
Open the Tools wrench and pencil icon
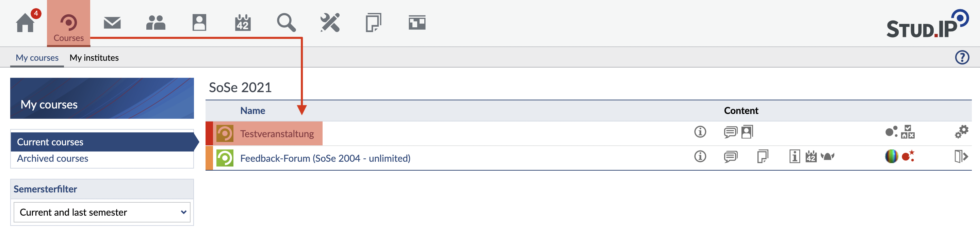click(330, 23)
